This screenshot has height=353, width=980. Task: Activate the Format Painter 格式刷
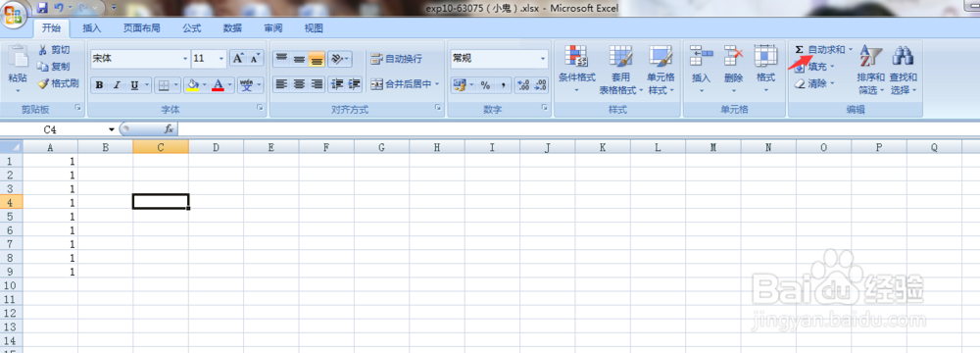[x=58, y=83]
